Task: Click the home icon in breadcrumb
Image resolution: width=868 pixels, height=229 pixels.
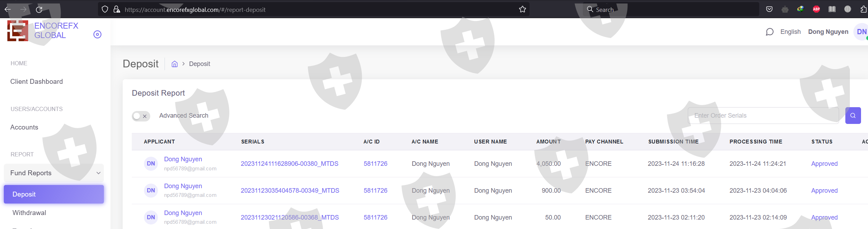Action: [175, 64]
